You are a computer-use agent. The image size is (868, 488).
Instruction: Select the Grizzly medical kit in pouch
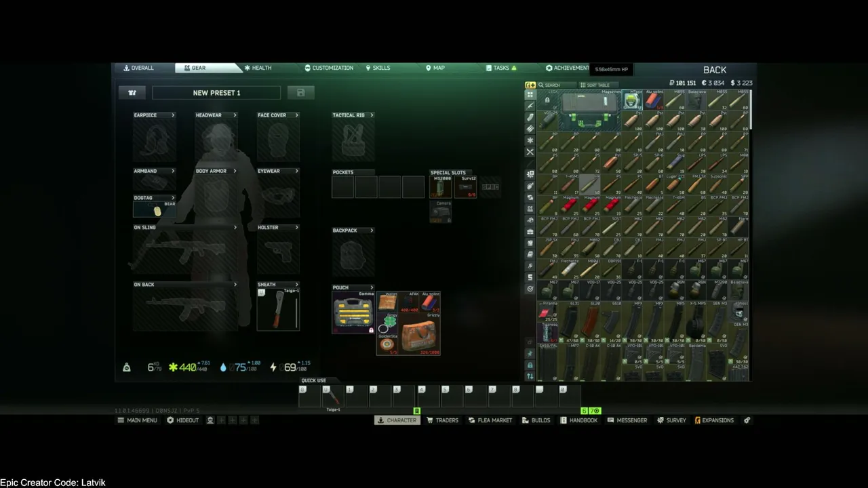click(x=419, y=334)
